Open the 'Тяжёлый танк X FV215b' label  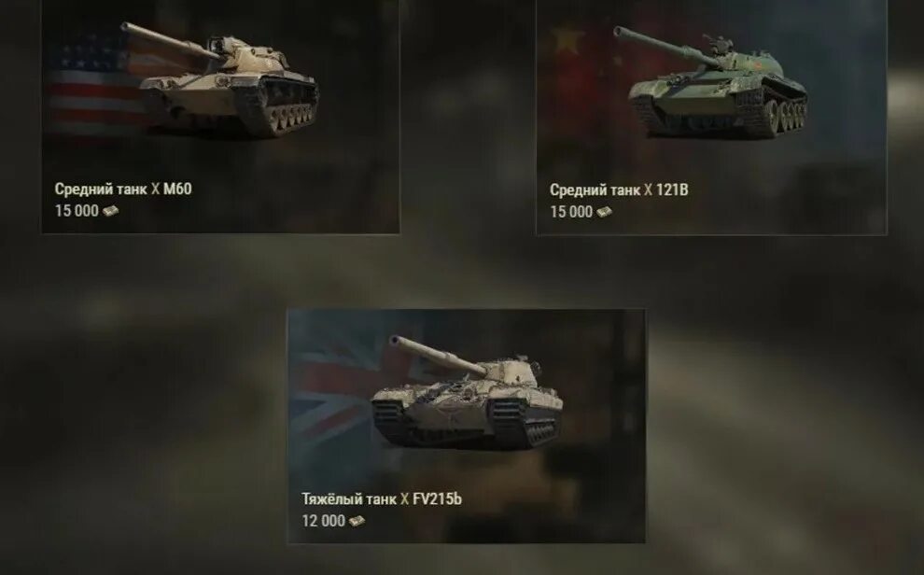[382, 499]
